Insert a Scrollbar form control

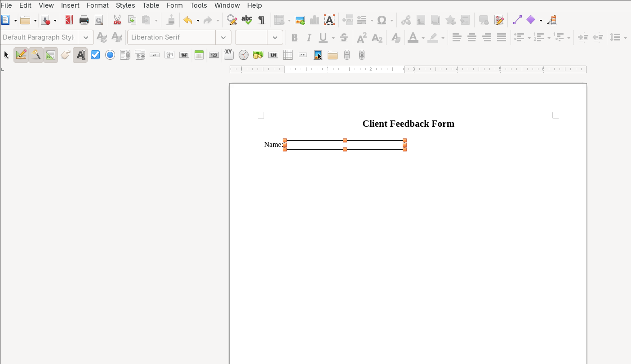coord(362,55)
